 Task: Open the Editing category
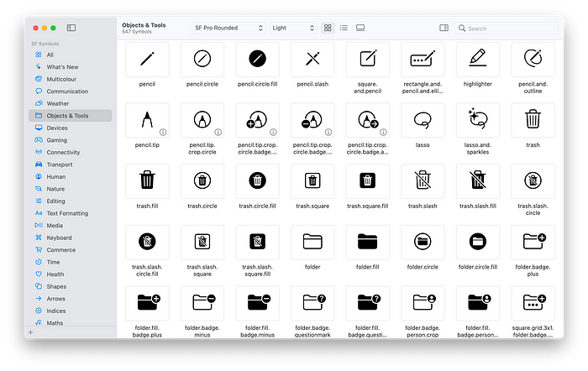click(x=71, y=201)
